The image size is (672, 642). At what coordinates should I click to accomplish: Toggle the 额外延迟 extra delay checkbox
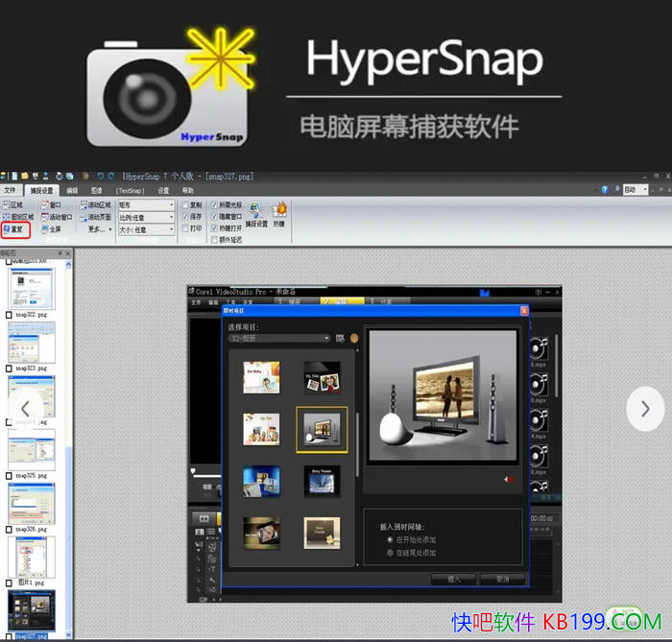[214, 240]
